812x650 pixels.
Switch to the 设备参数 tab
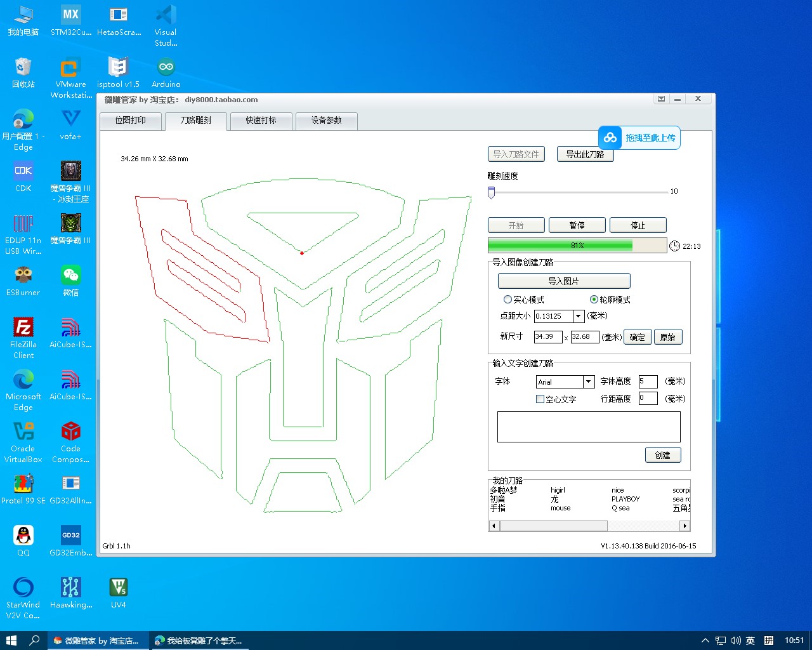coord(326,121)
